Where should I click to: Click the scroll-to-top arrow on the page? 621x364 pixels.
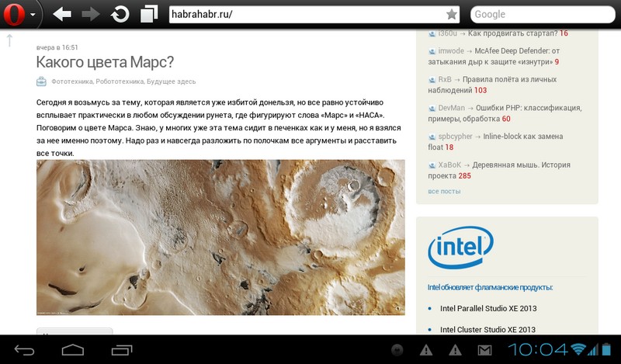(x=9, y=40)
